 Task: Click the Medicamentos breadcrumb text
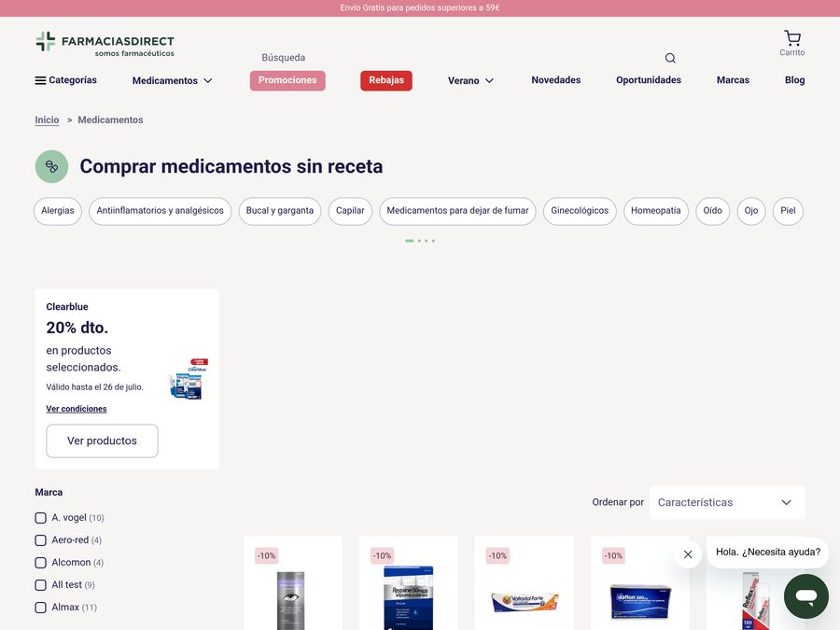point(110,120)
